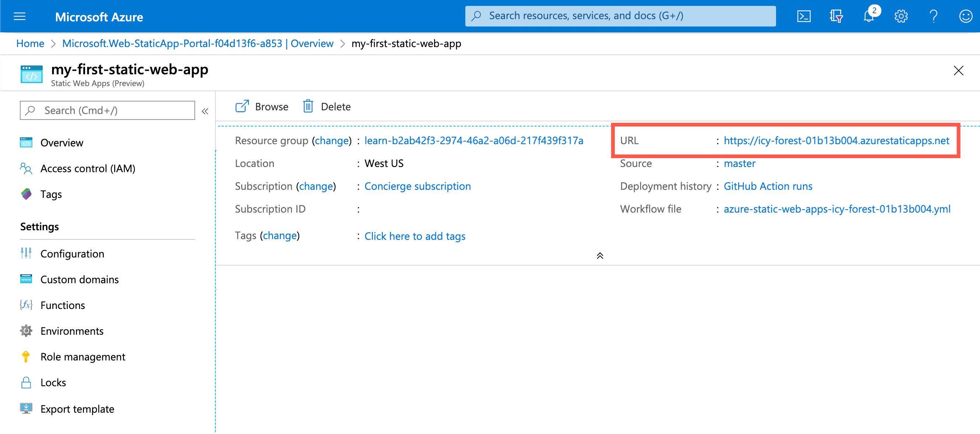Open directory and subscription filter icon

(x=836, y=16)
